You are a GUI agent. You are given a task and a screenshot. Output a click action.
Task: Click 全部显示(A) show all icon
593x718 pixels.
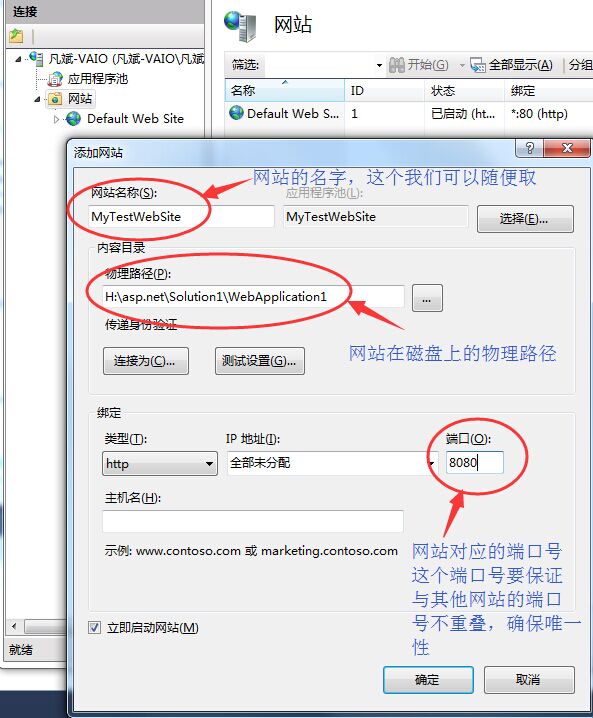coord(478,65)
